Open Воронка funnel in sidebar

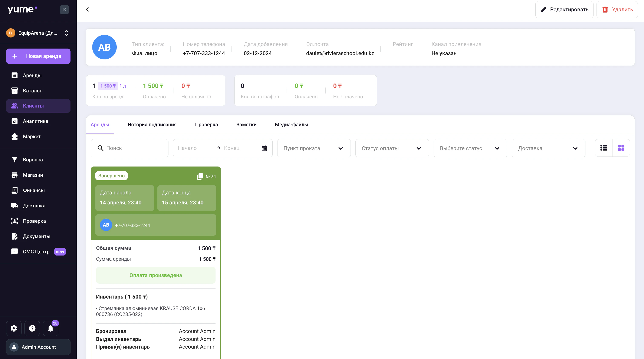(x=33, y=159)
